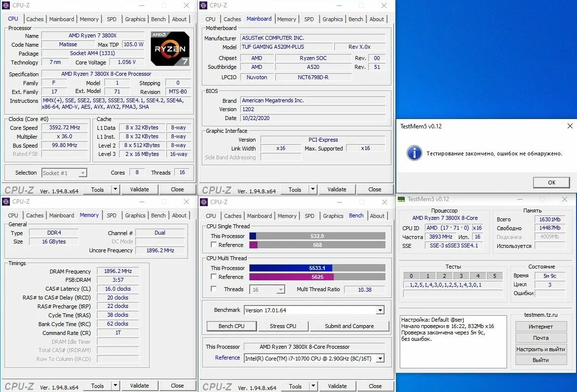
Task: Open the Threads count dropdown showing 16
Action: coord(281,290)
